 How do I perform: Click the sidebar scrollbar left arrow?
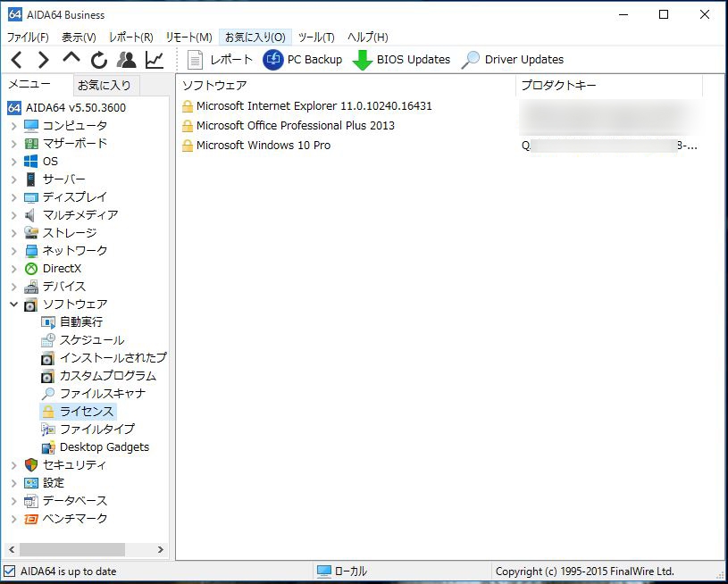(x=12, y=550)
